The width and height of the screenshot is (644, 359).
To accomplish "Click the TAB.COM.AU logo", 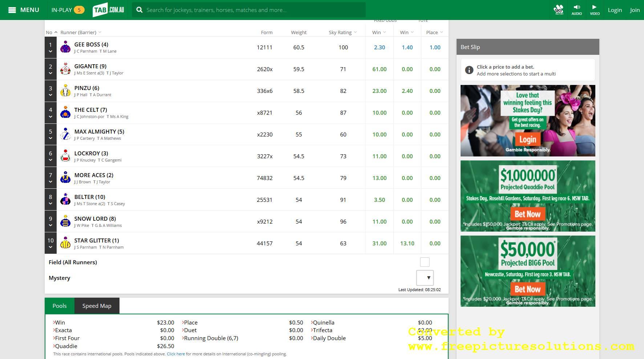I will 109,10.
